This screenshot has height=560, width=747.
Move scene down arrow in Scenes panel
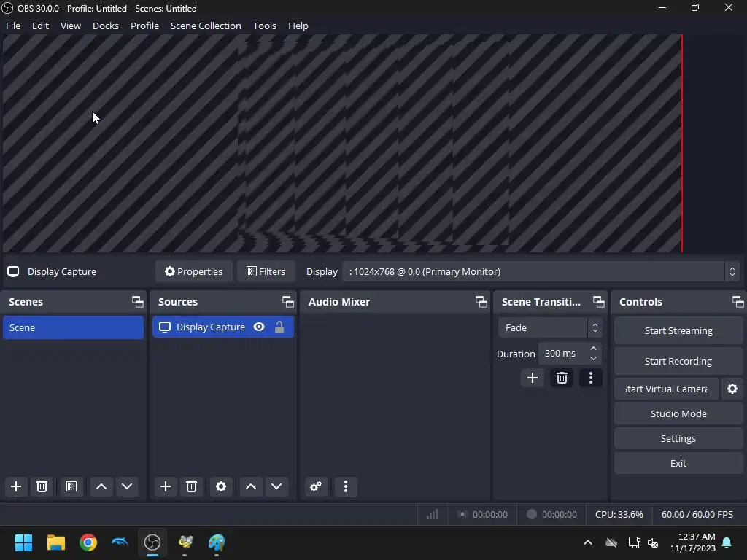(127, 486)
